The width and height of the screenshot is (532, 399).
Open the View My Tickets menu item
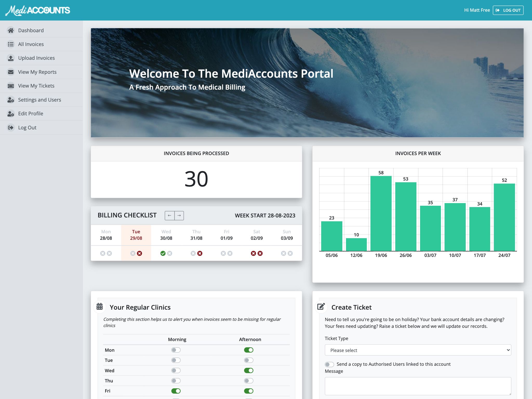(36, 86)
